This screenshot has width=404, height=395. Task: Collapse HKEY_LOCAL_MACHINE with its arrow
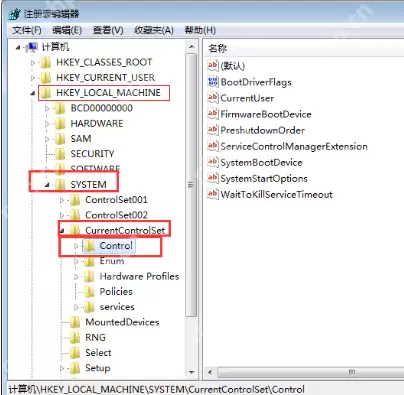[x=33, y=93]
